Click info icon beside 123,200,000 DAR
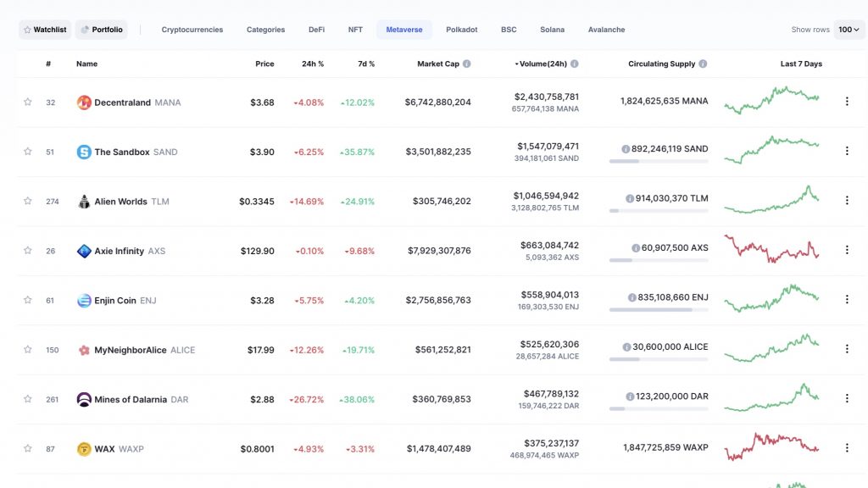 (630, 396)
